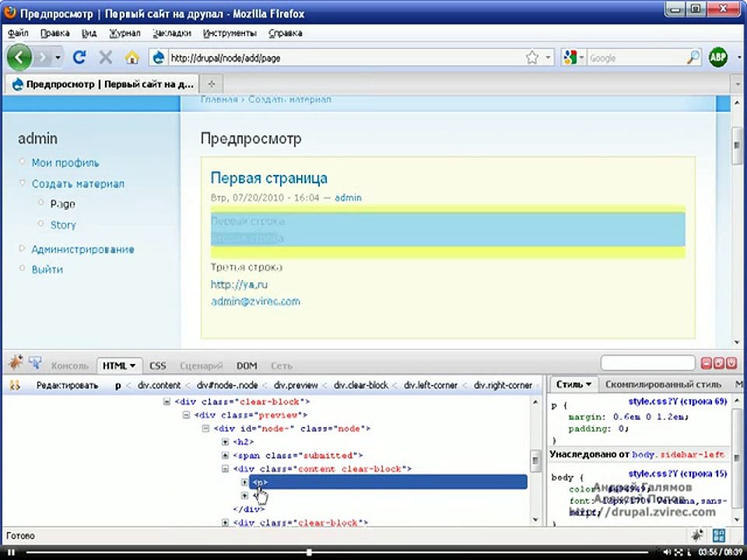This screenshot has height=560, width=747.
Task: Select div.content in the Firebug breadcrumb
Action: click(159, 385)
